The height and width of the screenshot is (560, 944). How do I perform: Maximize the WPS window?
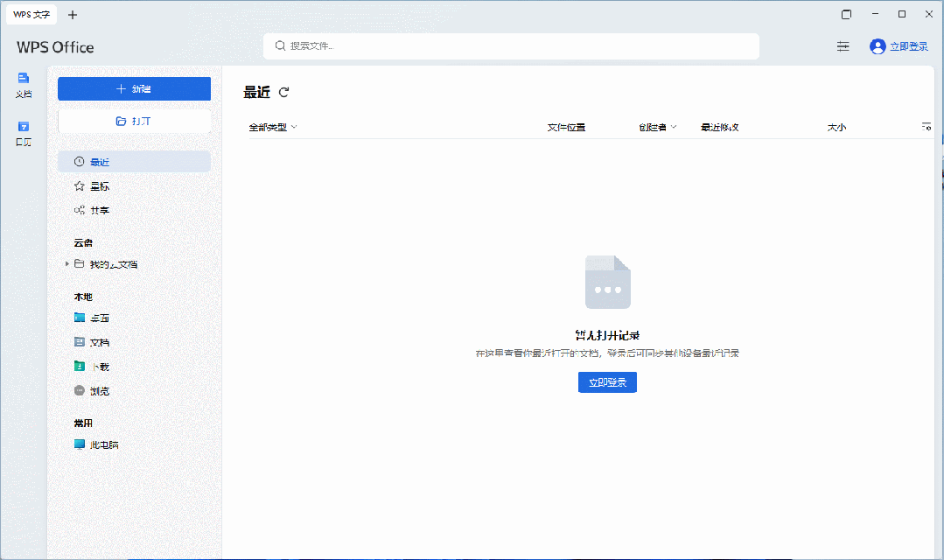coord(902,15)
